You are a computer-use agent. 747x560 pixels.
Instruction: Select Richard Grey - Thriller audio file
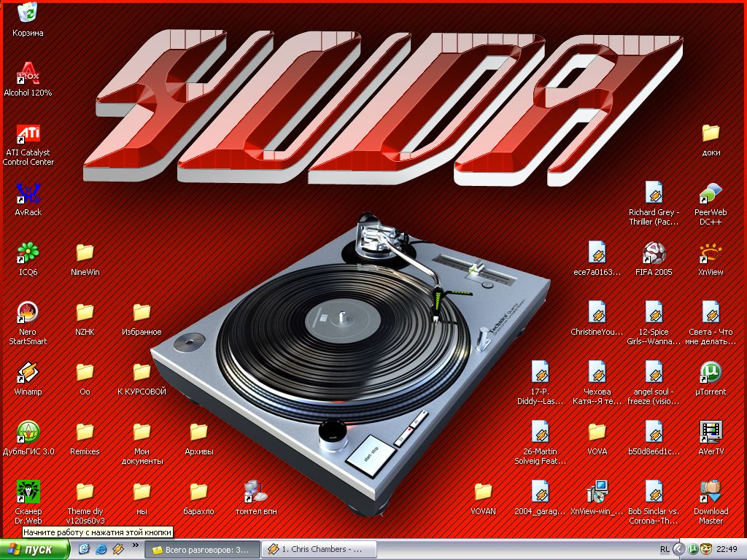tap(654, 203)
